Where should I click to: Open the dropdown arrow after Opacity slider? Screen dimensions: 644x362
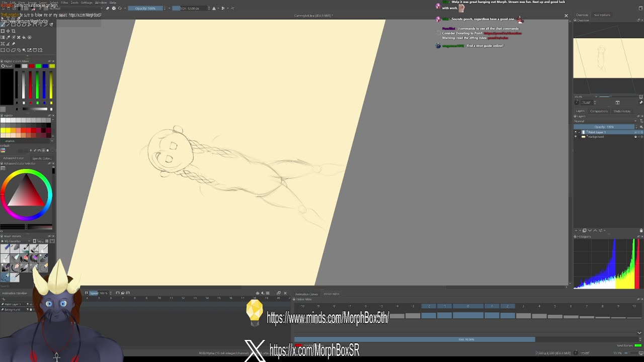pos(169,8)
